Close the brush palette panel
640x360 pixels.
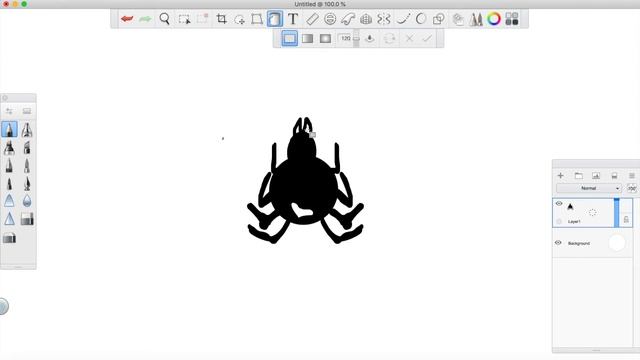coord(5,98)
